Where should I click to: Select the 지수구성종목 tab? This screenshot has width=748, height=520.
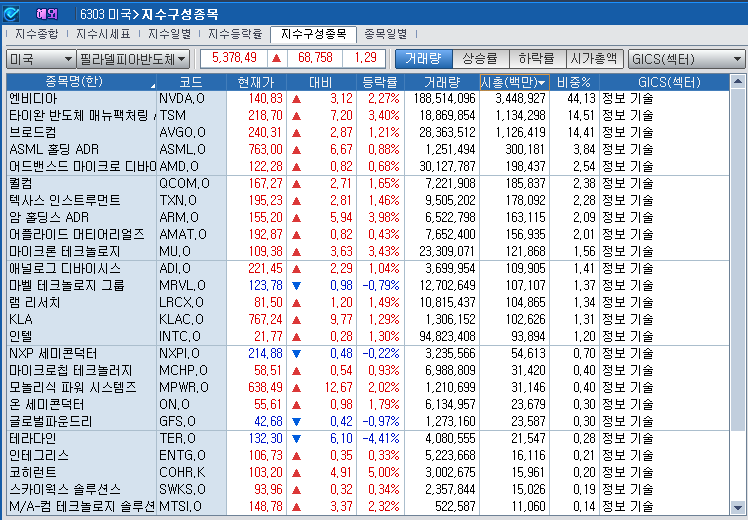pyautogui.click(x=313, y=34)
